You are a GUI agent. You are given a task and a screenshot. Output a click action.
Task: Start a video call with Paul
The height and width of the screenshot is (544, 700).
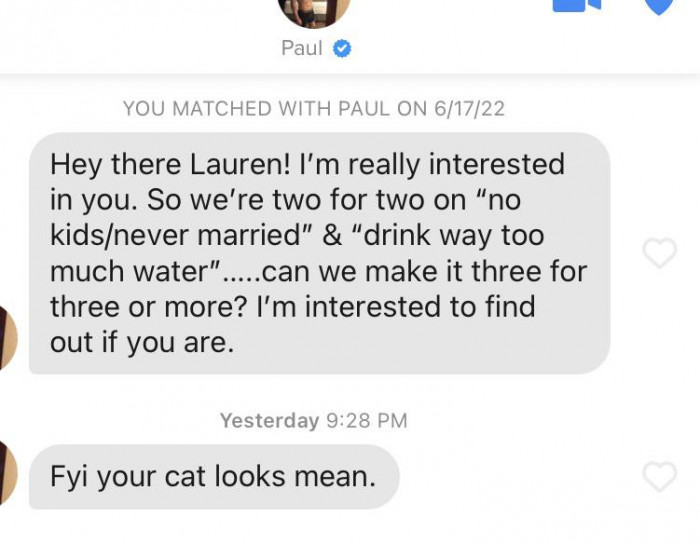click(577, 5)
